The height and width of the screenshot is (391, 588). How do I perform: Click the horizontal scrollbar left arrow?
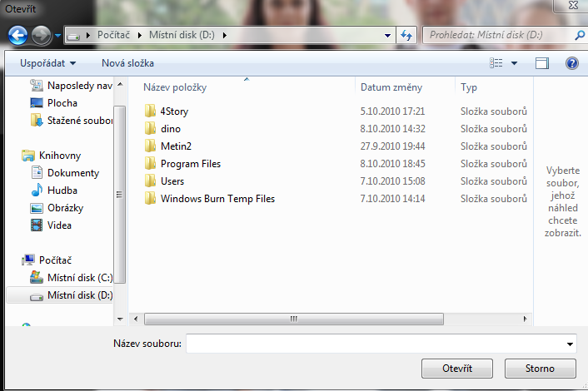(x=136, y=319)
